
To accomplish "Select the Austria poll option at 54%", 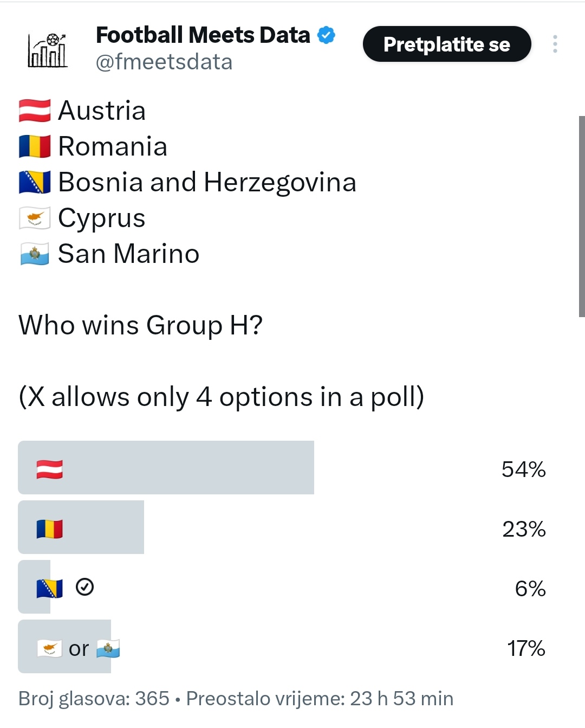I will pyautogui.click(x=283, y=467).
